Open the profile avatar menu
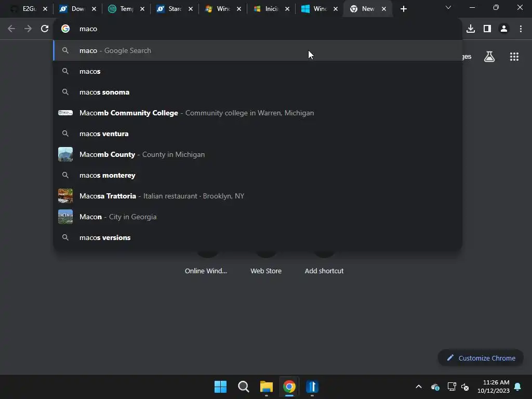 tap(504, 29)
